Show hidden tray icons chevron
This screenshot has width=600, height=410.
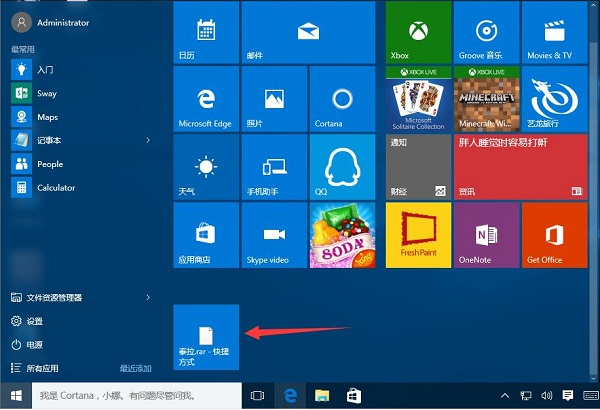coord(505,396)
